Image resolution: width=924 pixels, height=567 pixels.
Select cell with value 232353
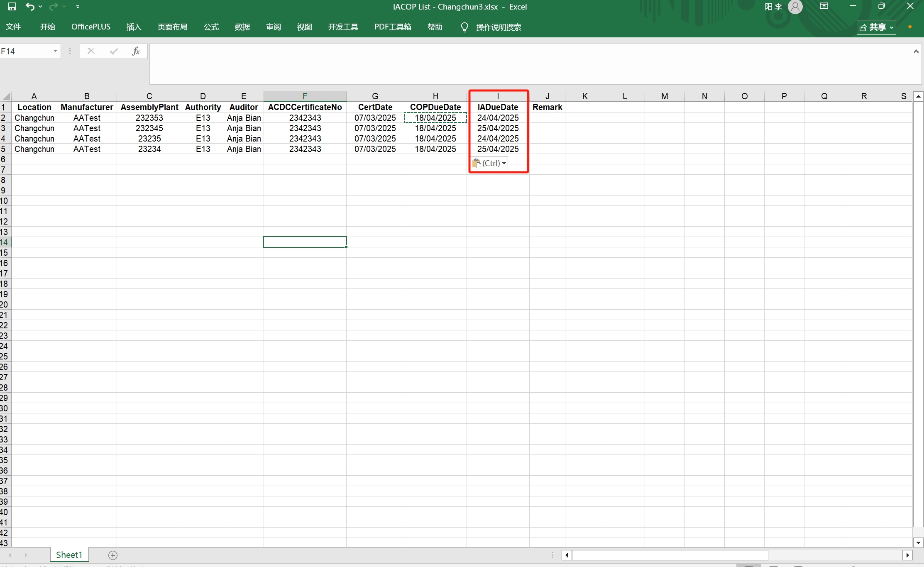tap(149, 118)
